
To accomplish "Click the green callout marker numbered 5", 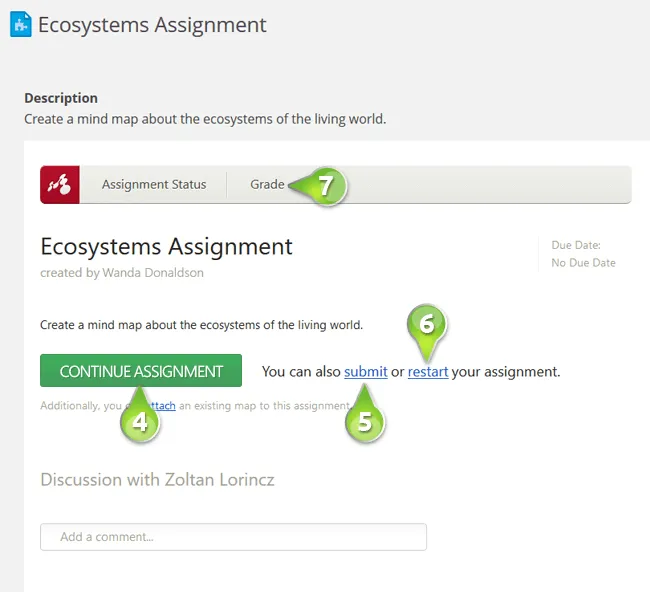I will 365,421.
